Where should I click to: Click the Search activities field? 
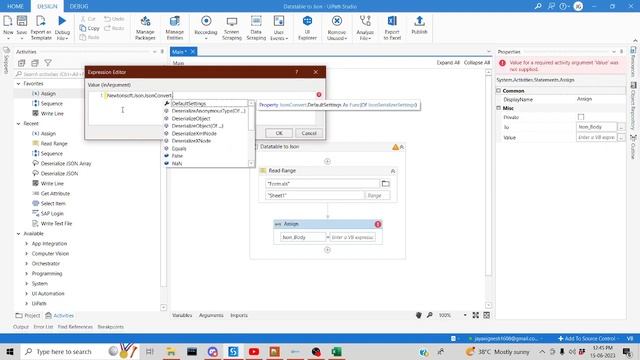click(51, 74)
